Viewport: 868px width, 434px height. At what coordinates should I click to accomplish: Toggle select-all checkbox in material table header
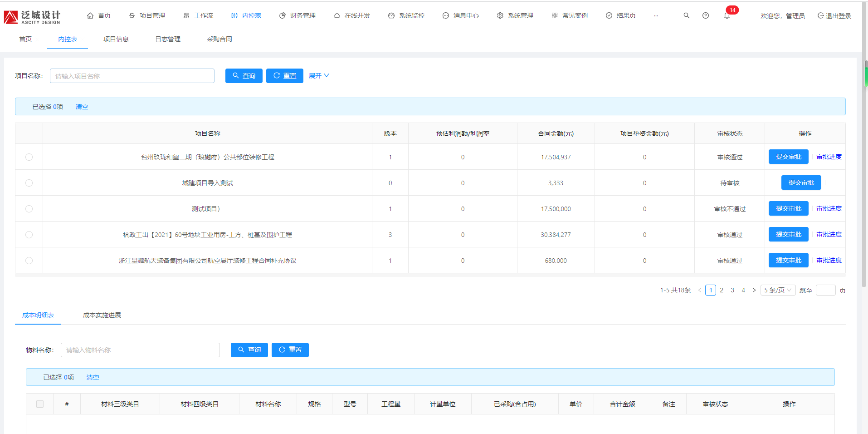(40, 404)
